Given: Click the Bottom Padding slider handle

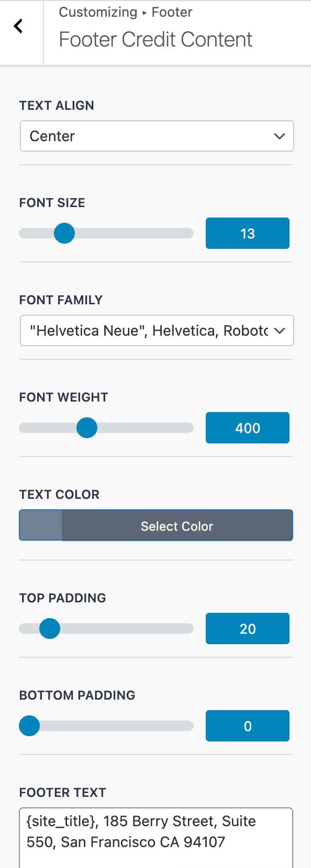Looking at the screenshot, I should click(x=29, y=726).
